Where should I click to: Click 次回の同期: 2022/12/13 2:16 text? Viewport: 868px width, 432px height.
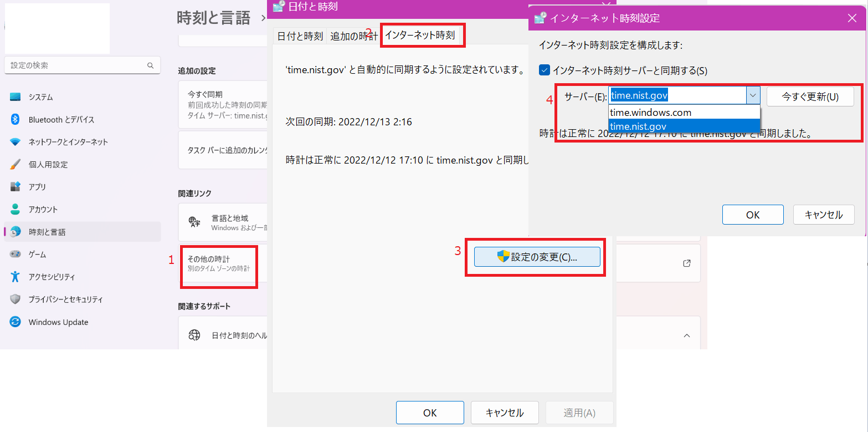coord(349,121)
